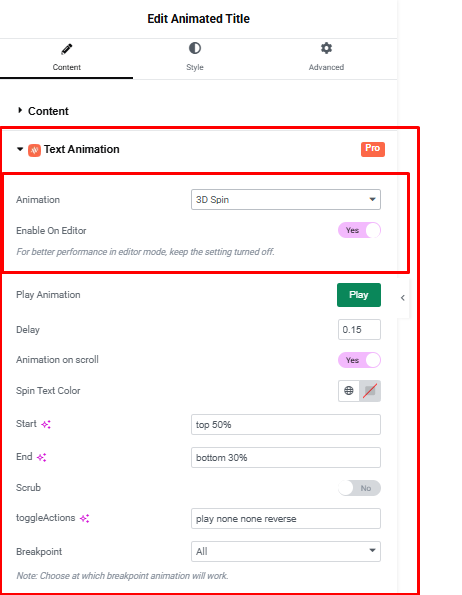The image size is (462, 595).
Task: Enable the Scrub toggle
Action: click(359, 488)
